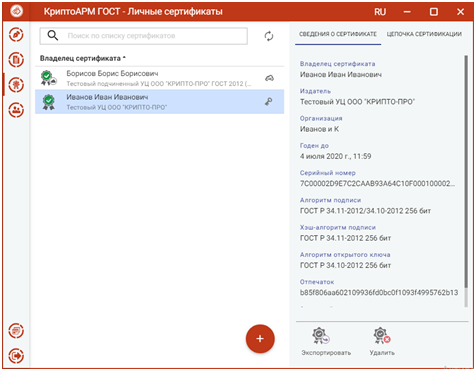Switch to Сведения о сертификате tab
476x371 pixels.
338,34
